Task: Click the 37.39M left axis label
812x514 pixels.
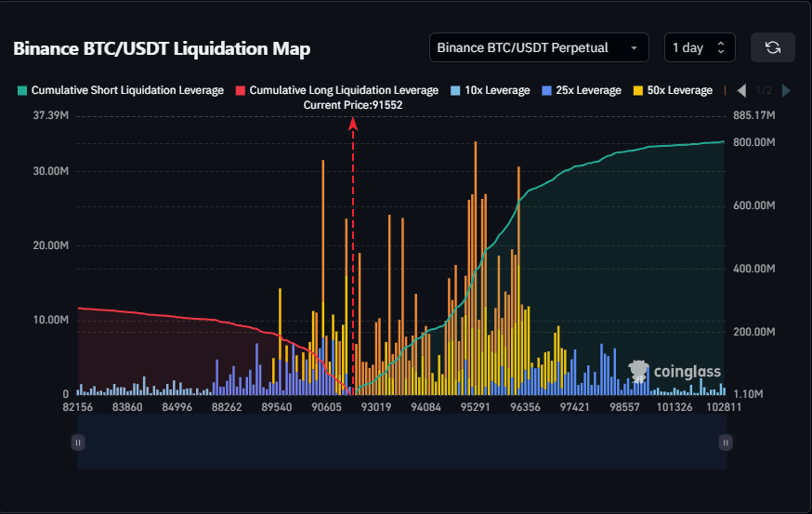Action: [51, 115]
